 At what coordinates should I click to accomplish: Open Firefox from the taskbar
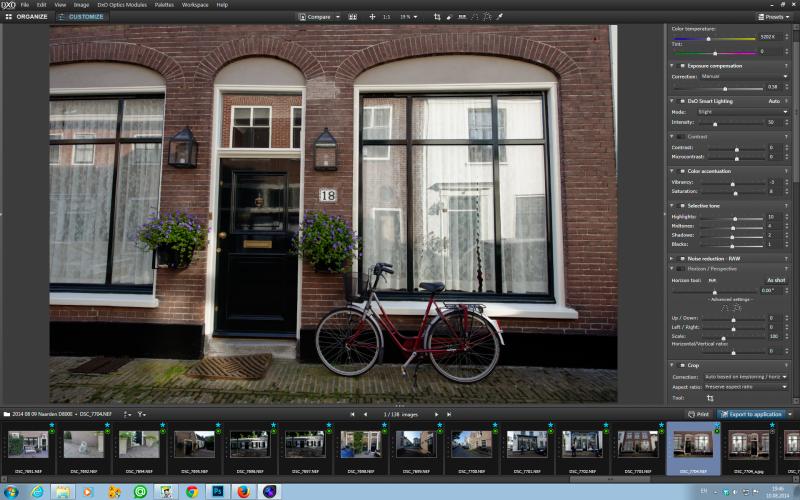click(244, 492)
